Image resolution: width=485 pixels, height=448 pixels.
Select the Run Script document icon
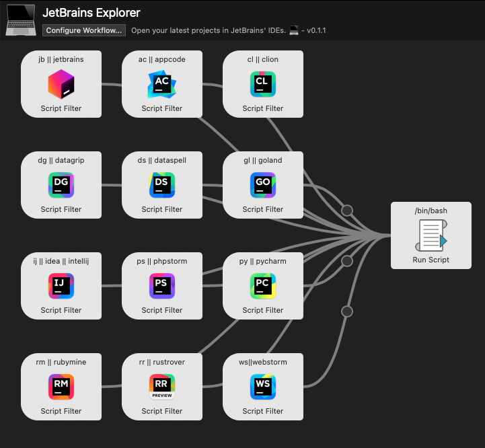point(431,235)
